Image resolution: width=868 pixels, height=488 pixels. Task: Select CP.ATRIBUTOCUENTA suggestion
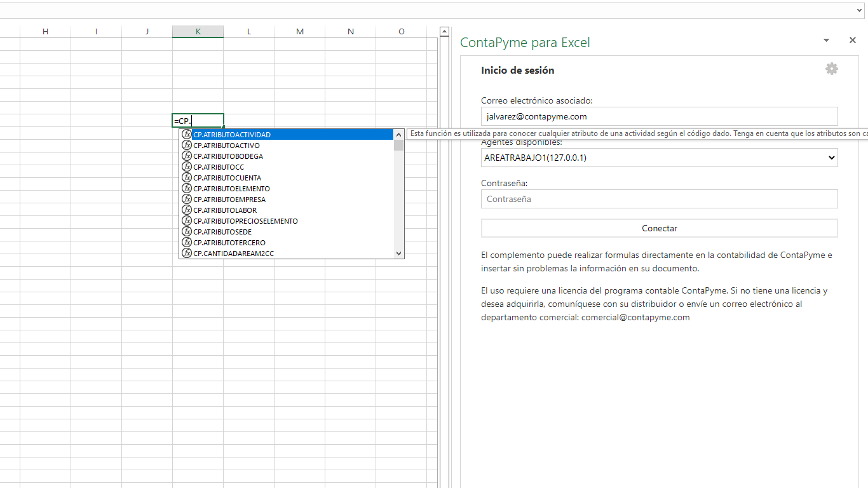pyautogui.click(x=287, y=178)
